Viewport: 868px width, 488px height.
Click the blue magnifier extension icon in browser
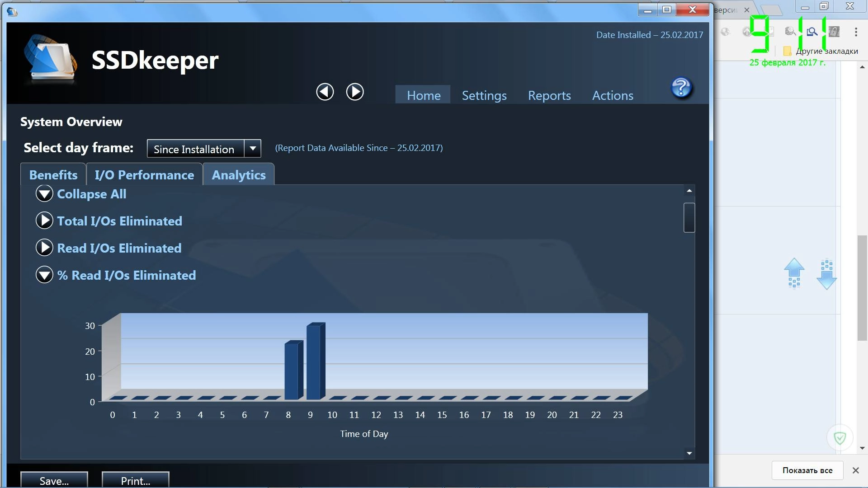812,32
